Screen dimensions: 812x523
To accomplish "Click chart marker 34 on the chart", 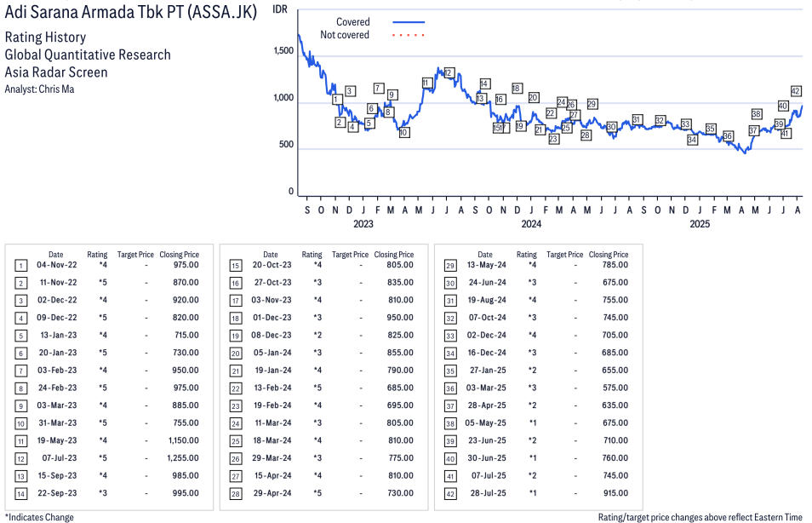I will click(692, 140).
